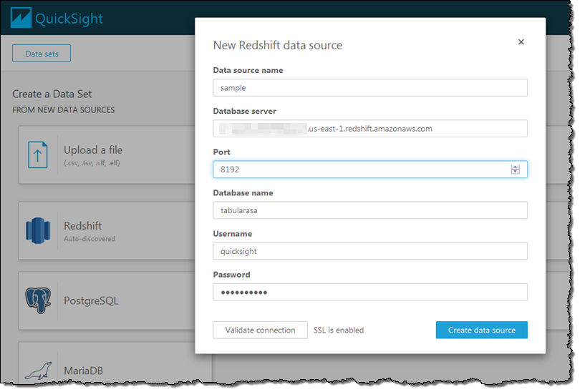Click the FROM NEW DATA SOURCES text
The height and width of the screenshot is (392, 580).
pyautogui.click(x=64, y=110)
